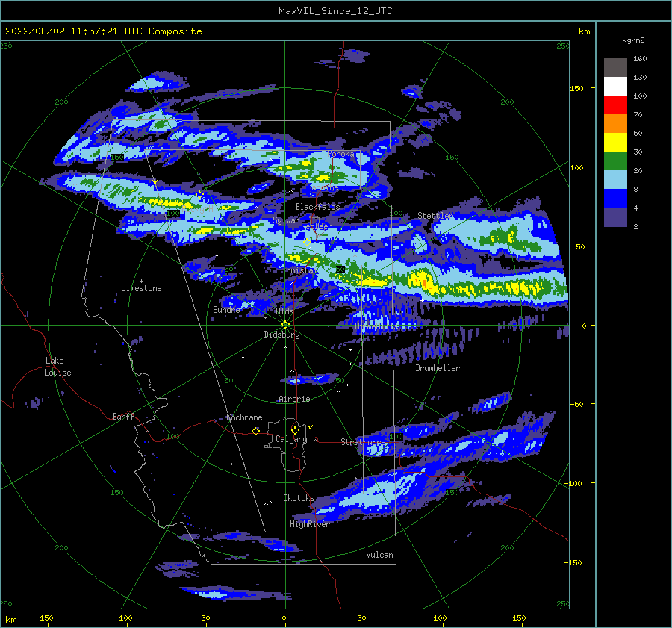Click the Blackfalds city label
Viewport: 672px width, 628px height.
tap(317, 207)
